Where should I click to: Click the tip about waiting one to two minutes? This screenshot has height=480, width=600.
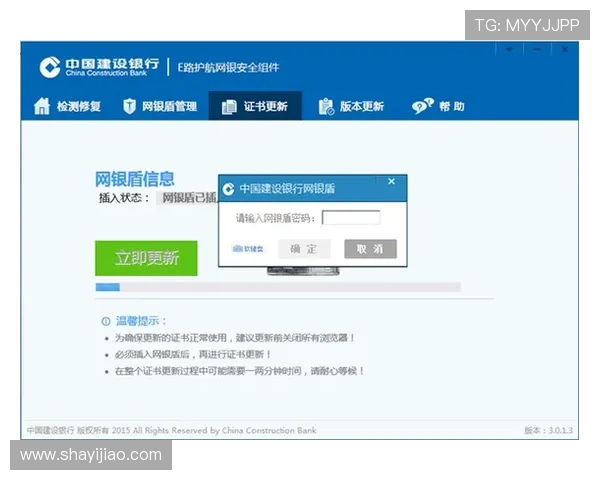[x=239, y=371]
